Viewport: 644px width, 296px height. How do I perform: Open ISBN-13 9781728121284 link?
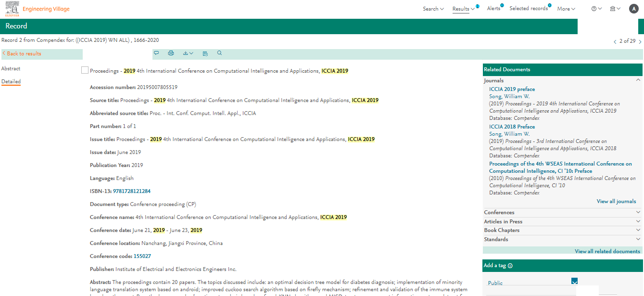[x=132, y=192]
